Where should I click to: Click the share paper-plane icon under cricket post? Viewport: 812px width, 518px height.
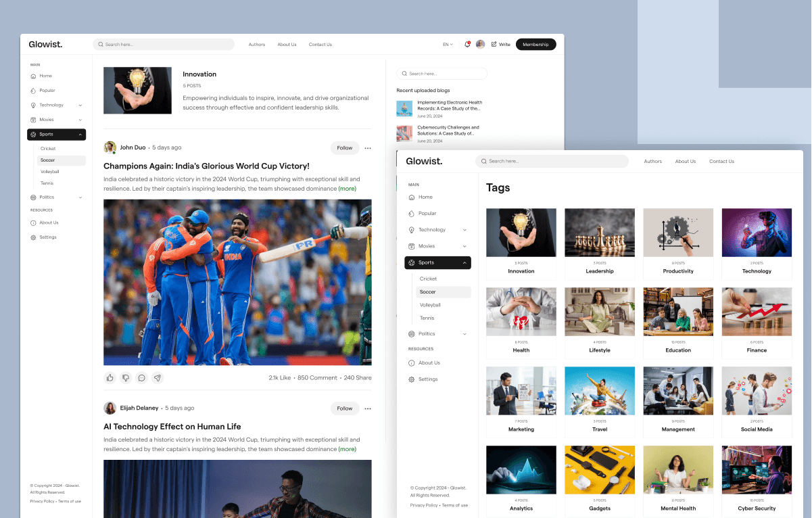pyautogui.click(x=158, y=378)
